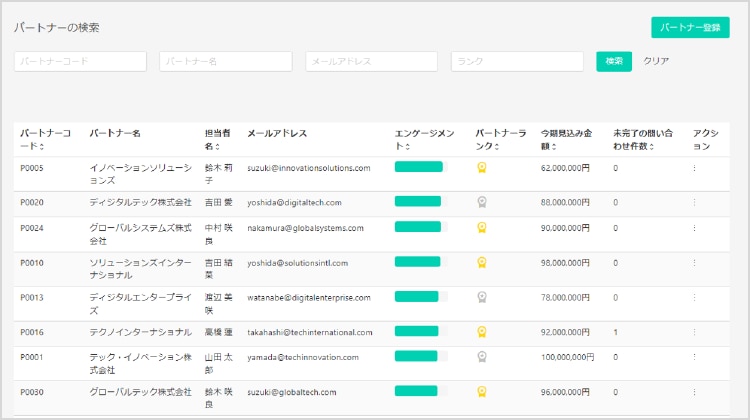The width and height of the screenshot is (750, 420).
Task: Click the 検索 button
Action: coord(614,61)
